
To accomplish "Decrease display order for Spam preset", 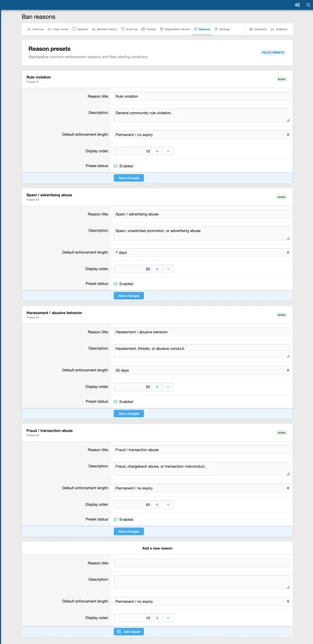I will point(168,269).
